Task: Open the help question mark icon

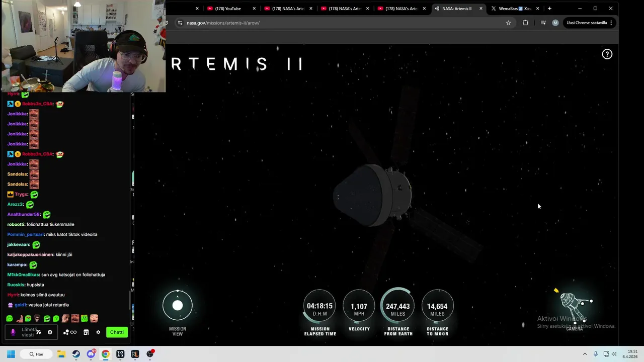Action: pos(607,54)
